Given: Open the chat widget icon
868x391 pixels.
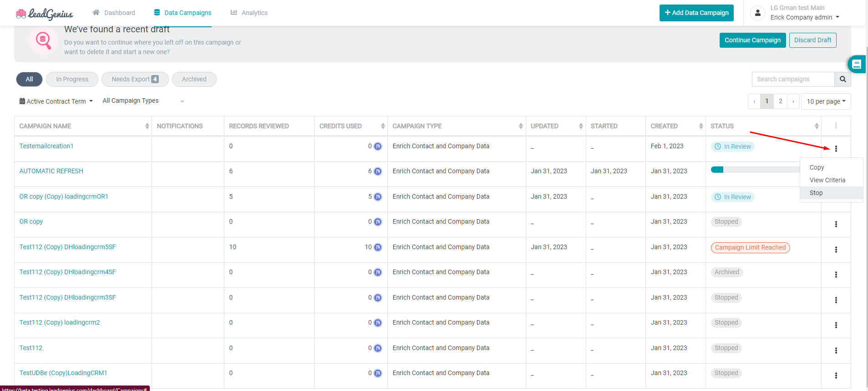Looking at the screenshot, I should coord(856,64).
